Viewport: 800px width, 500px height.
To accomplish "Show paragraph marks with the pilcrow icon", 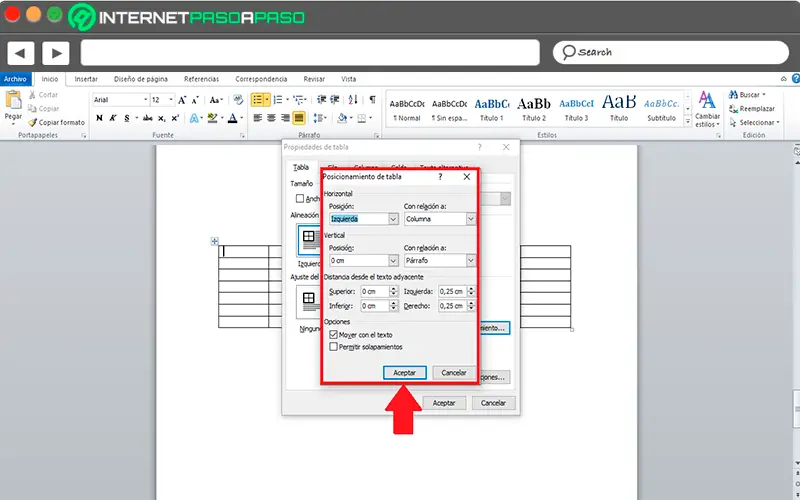I will click(x=372, y=100).
